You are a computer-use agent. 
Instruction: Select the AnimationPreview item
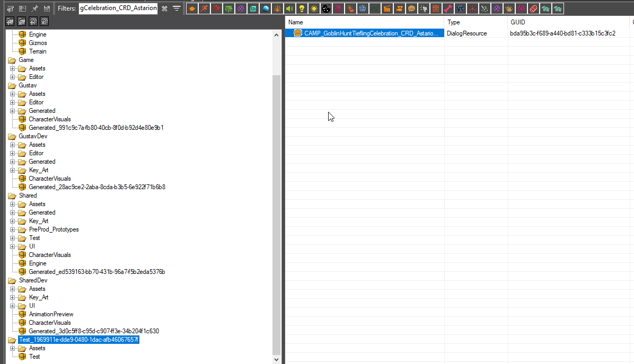click(51, 314)
